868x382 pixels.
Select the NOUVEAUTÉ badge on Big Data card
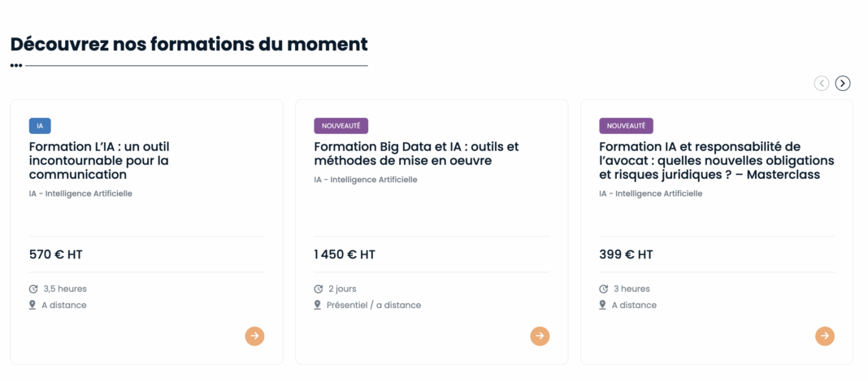point(341,126)
